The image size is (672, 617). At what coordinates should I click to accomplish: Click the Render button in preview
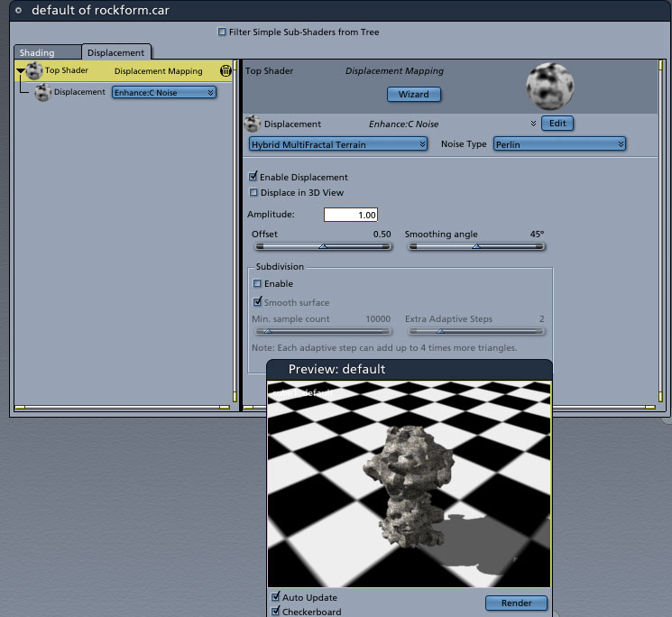click(516, 603)
